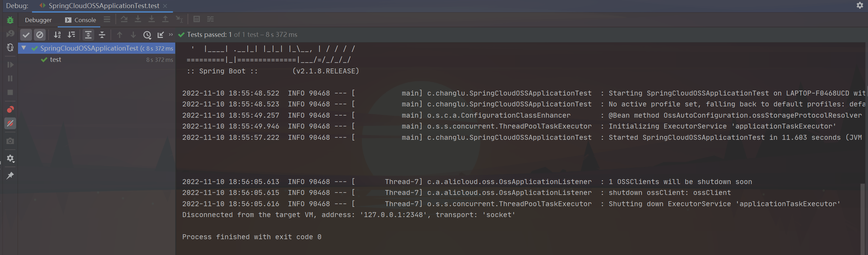The height and width of the screenshot is (255, 868).
Task: Expand hidden toolbar items with double chevron
Action: [171, 34]
